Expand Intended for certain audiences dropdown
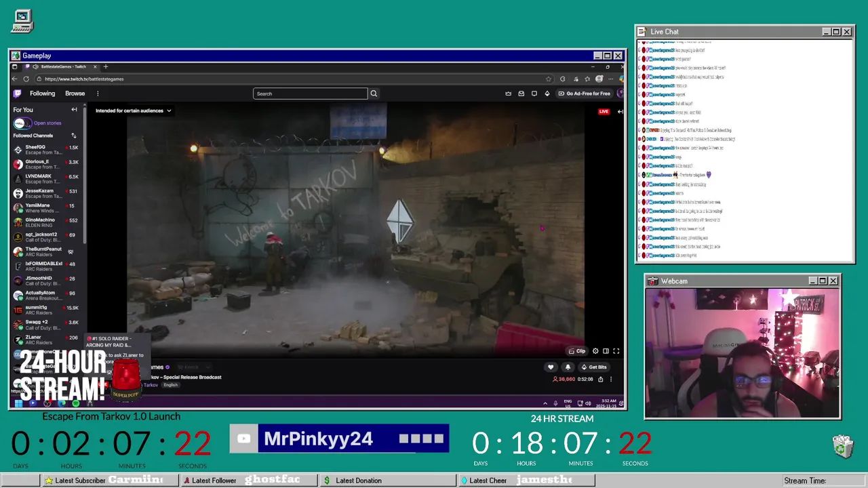 134,110
